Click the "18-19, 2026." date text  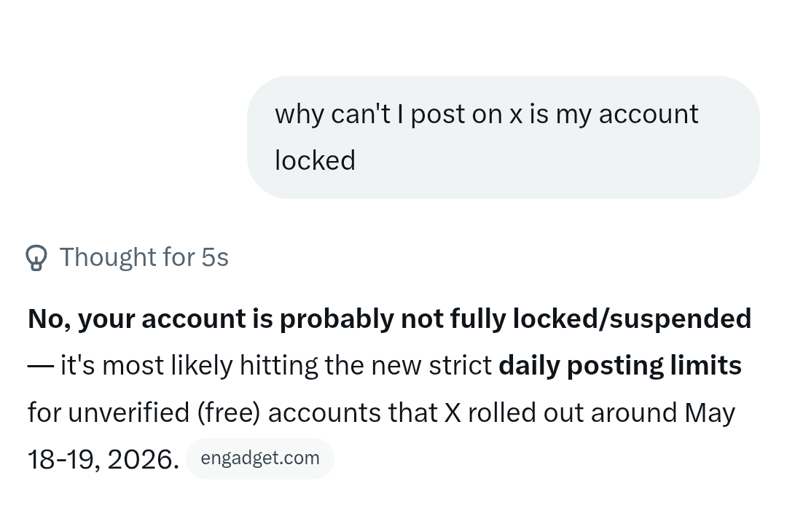103,459
